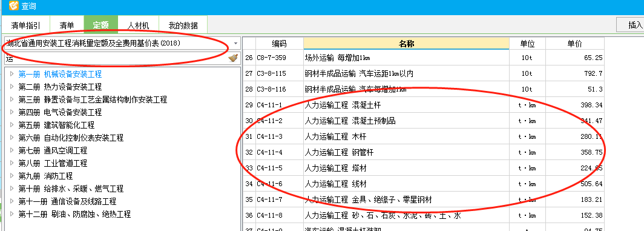This screenshot has height=231, width=644.
Task: Expand 第九册 消防工程
Action: coord(12,176)
